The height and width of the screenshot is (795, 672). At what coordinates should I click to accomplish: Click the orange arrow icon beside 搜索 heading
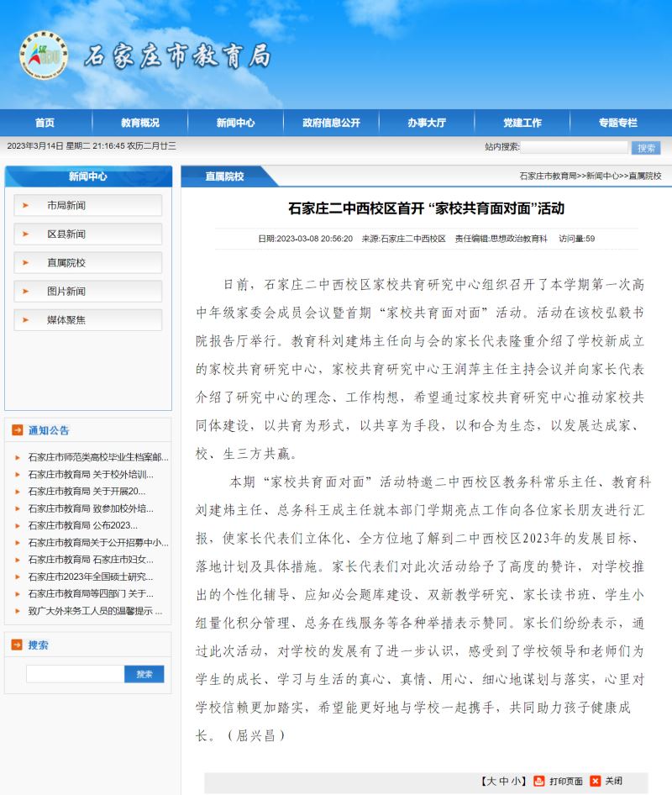coord(17,645)
